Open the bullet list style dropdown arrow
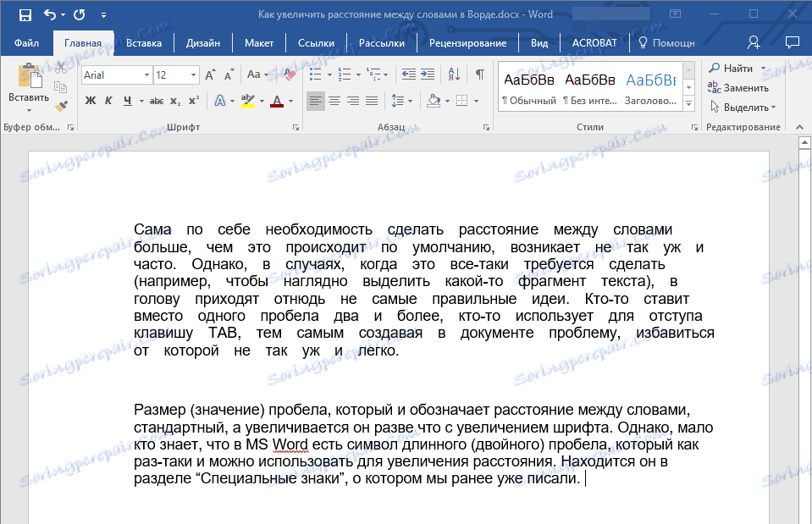 [329, 74]
